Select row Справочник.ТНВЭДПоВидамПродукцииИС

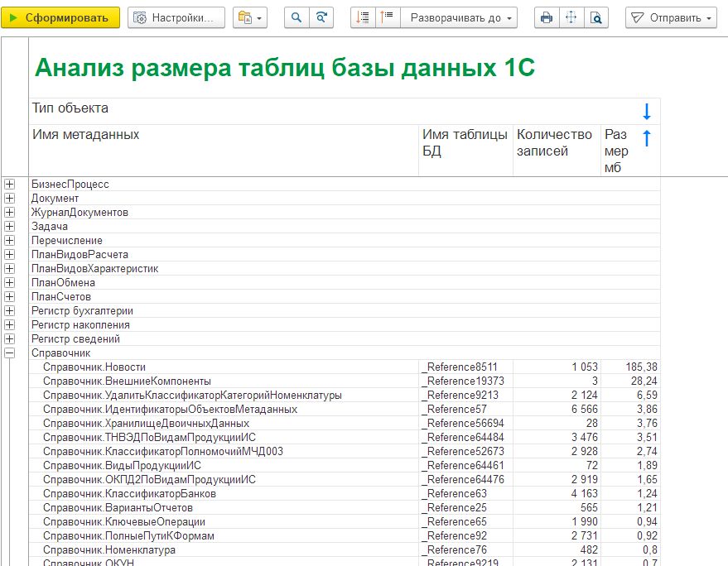pos(345,438)
